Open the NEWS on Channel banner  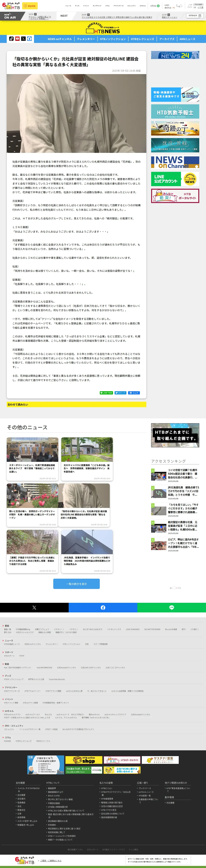coord(175,162)
